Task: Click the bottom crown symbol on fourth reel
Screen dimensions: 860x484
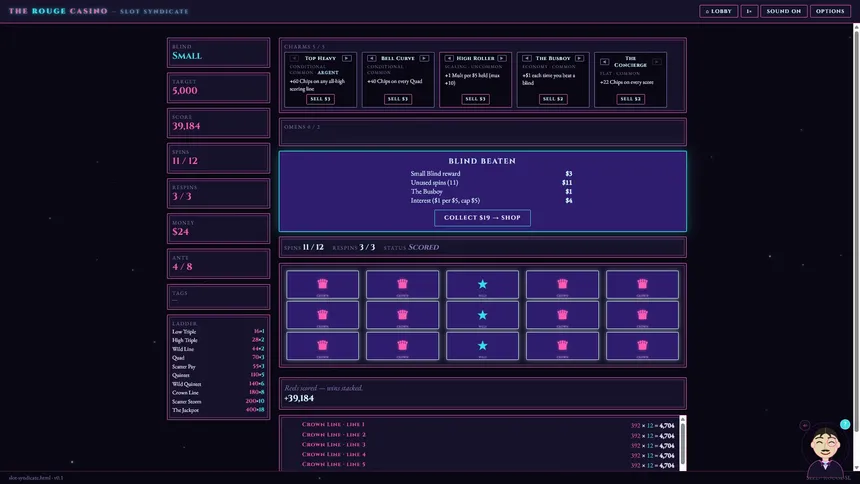Action: tap(562, 346)
